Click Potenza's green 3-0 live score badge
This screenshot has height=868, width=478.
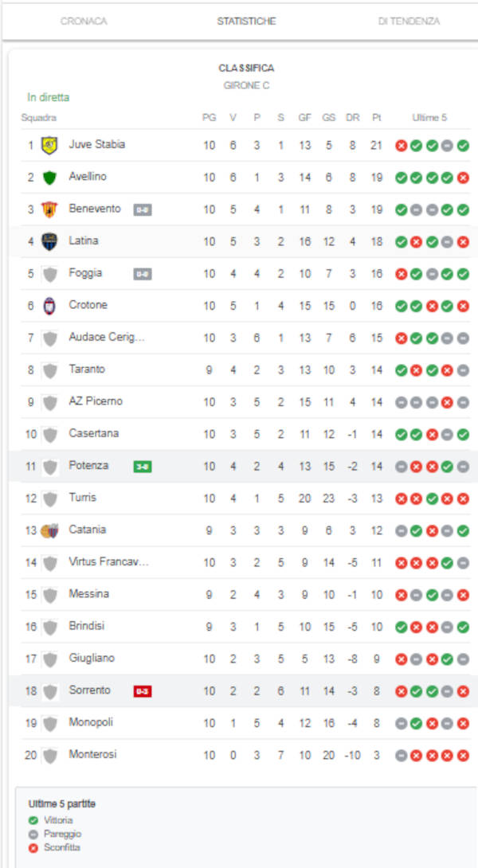(x=142, y=467)
